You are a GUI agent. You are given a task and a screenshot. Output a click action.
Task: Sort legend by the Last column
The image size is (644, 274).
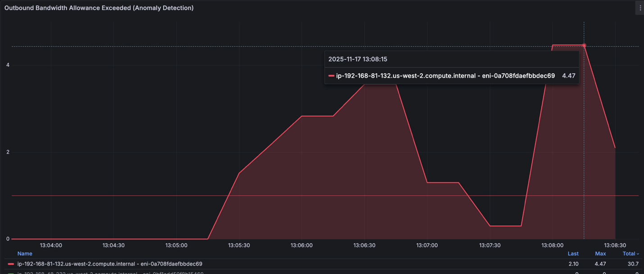[x=573, y=253]
